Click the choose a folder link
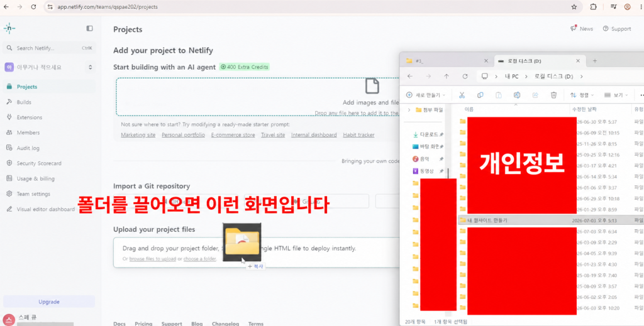The width and height of the screenshot is (644, 326). (199, 259)
